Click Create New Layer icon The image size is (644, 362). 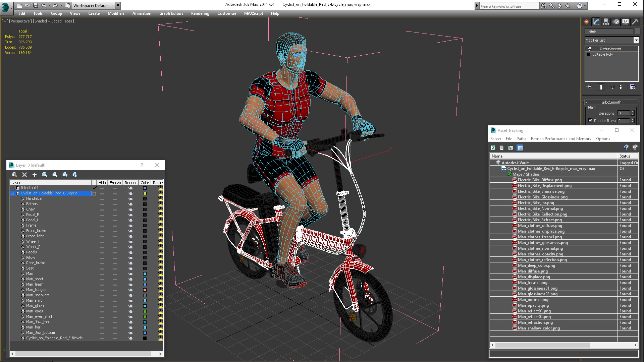point(14,175)
